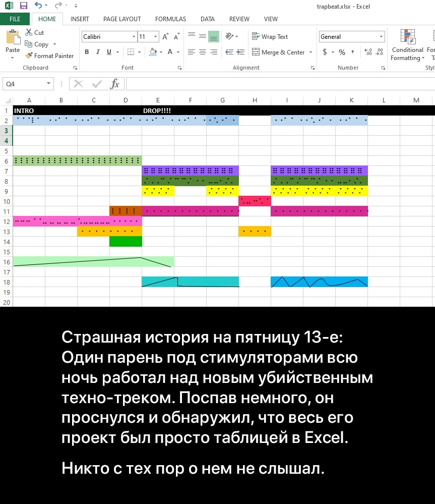Decrease font size with small A

(176, 37)
